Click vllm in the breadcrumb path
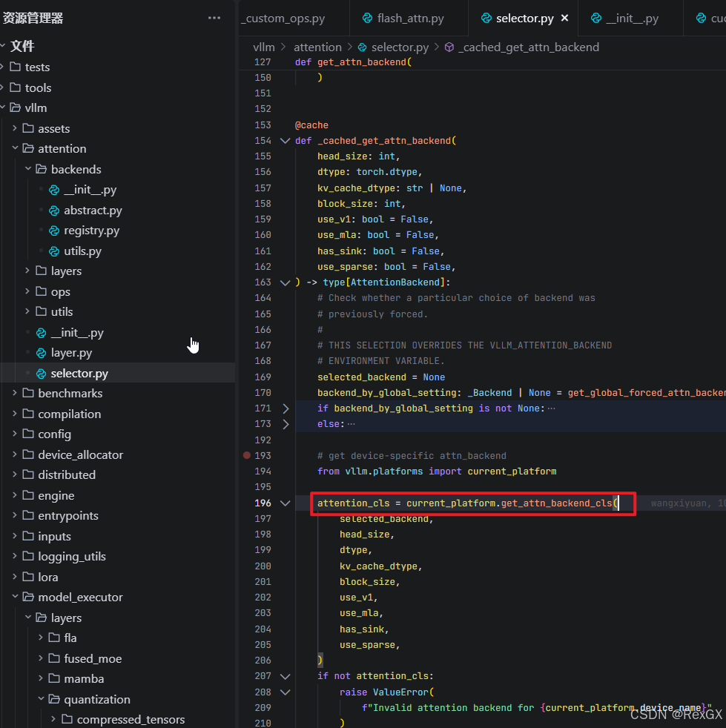This screenshot has height=728, width=726. click(264, 47)
